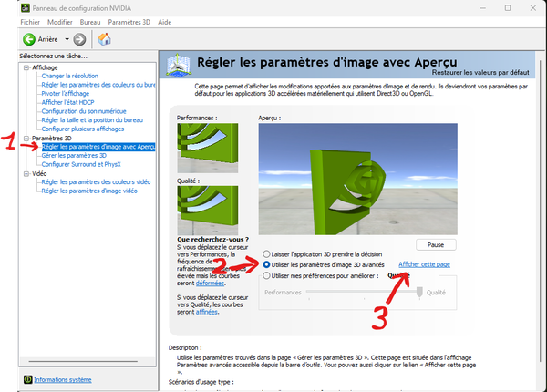Click the system information icon
The image size is (547, 392).
click(x=28, y=379)
